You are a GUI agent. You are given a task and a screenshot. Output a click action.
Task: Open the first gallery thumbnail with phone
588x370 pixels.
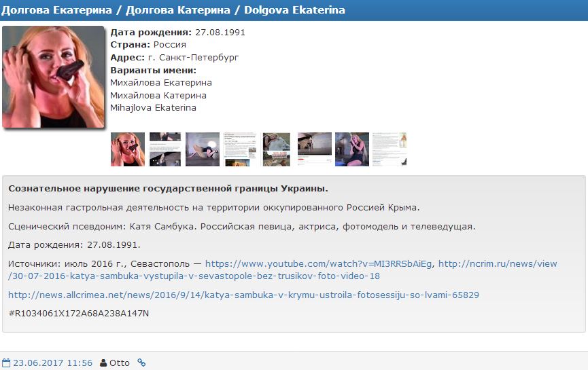point(128,149)
